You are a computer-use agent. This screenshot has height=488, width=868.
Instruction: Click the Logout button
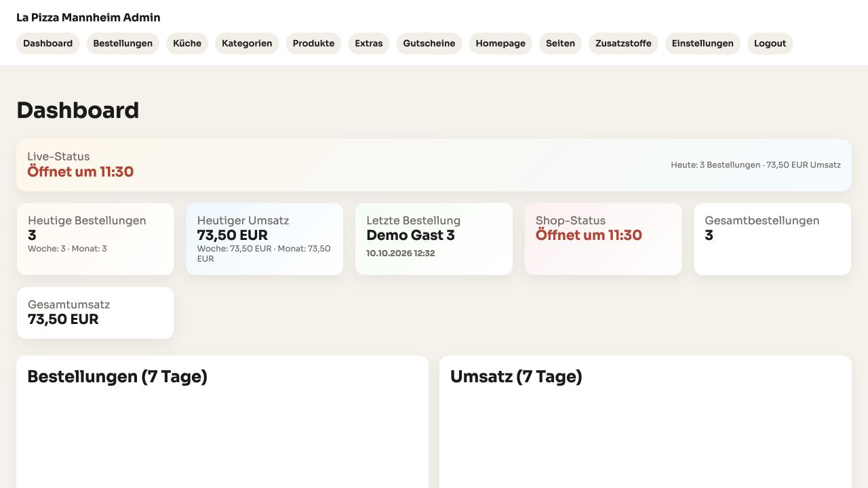tap(770, 43)
